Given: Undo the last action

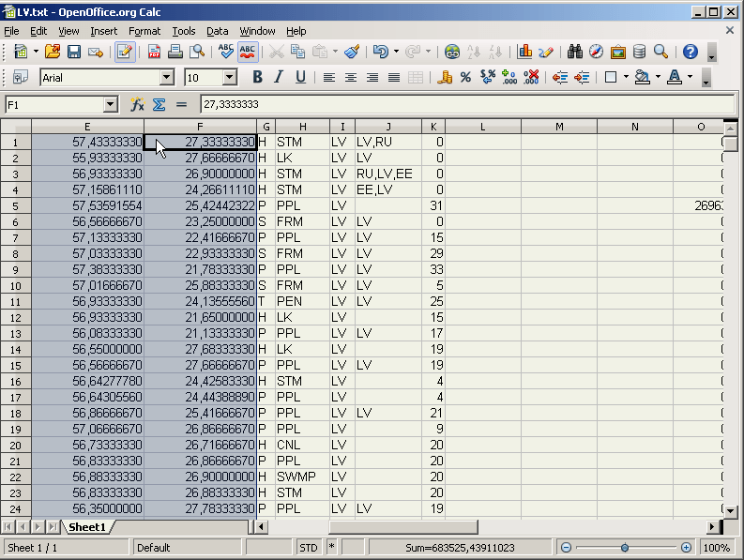Looking at the screenshot, I should (381, 52).
